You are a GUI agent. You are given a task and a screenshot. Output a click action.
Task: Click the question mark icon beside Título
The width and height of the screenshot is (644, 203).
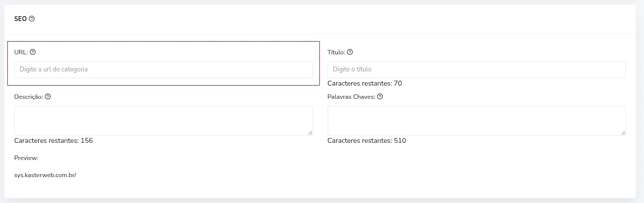(350, 52)
